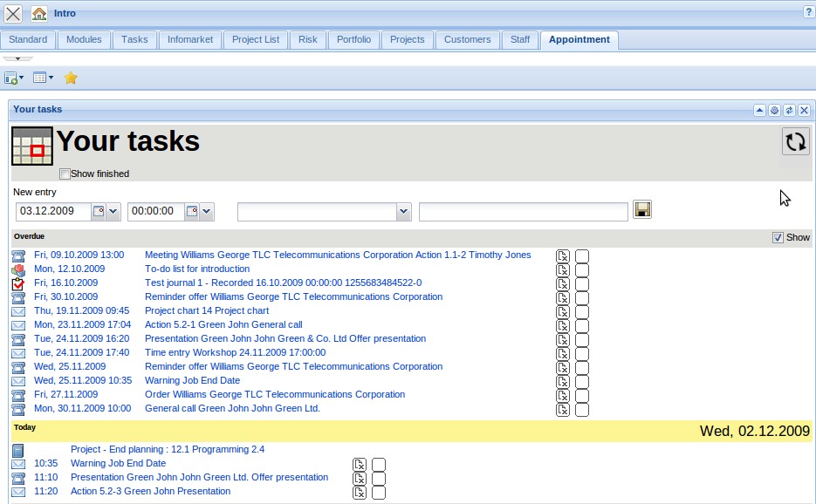
Task: Click the refresh icon in Your tasks
Action: point(795,142)
